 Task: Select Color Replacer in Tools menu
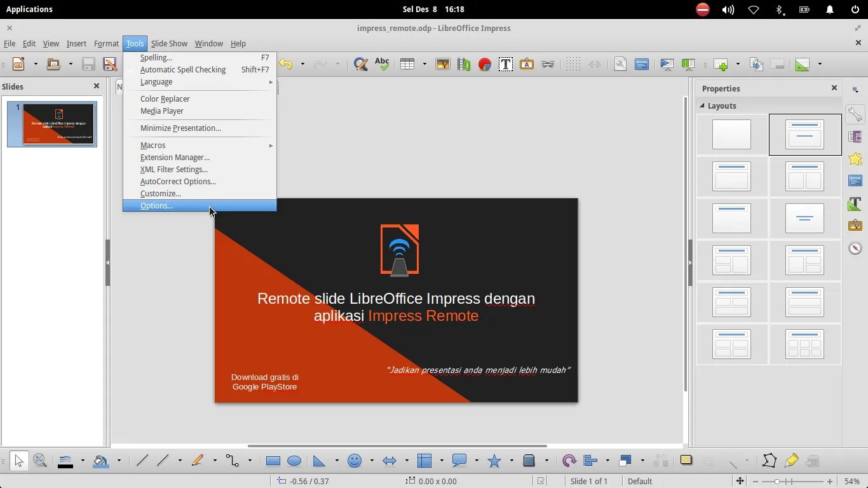[x=200, y=99]
